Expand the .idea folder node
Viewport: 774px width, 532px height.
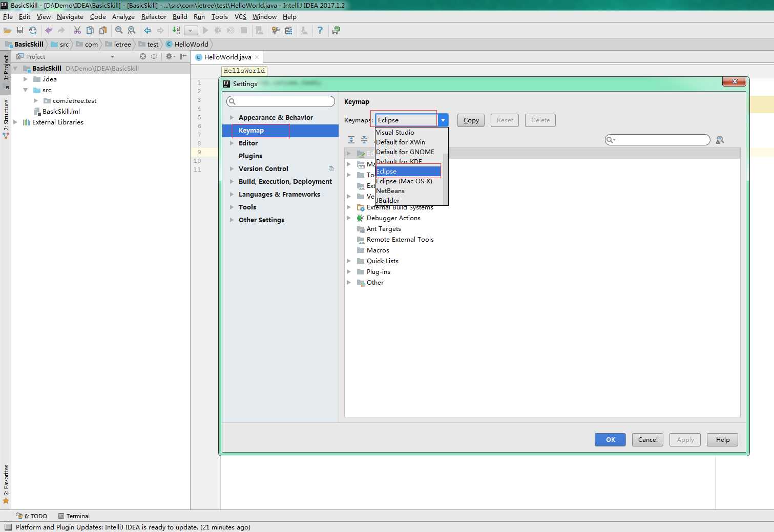[x=25, y=79]
